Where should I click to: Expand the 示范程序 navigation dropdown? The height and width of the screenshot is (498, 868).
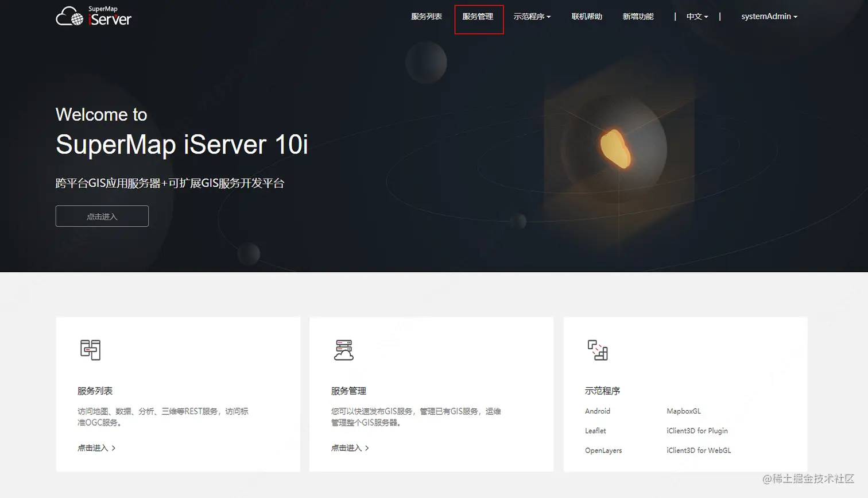coord(532,17)
